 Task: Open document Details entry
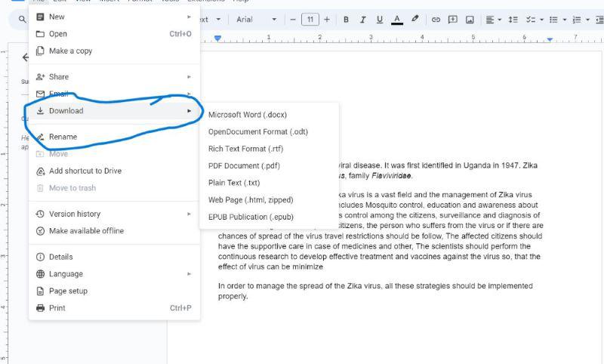[115, 257]
